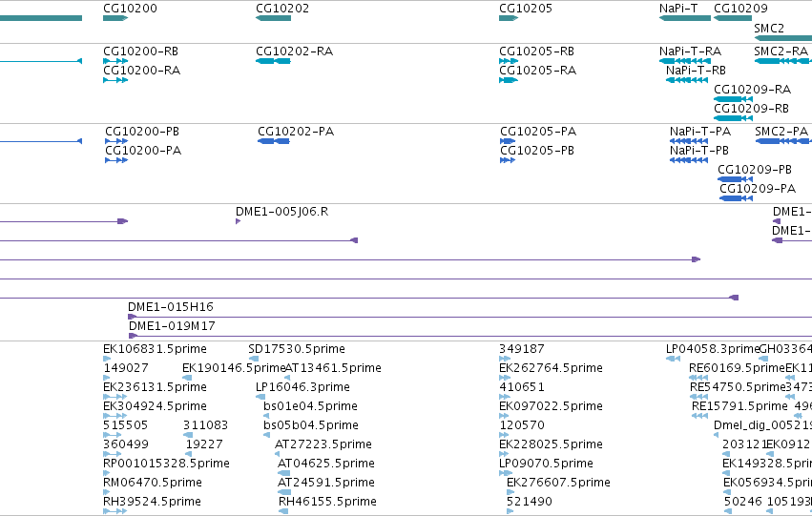The image size is (812, 516).
Task: Select BAC clone DME1-015H16
Action: tap(469, 317)
